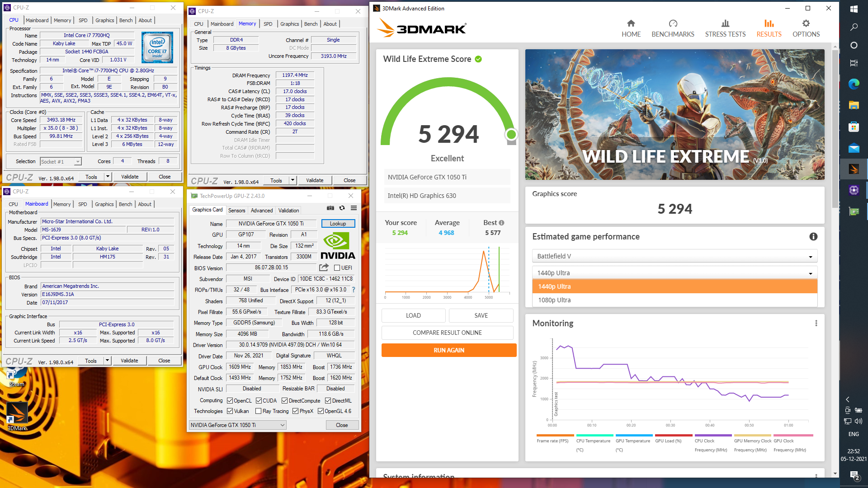Click Lookup button in GPU-Z

(x=338, y=224)
